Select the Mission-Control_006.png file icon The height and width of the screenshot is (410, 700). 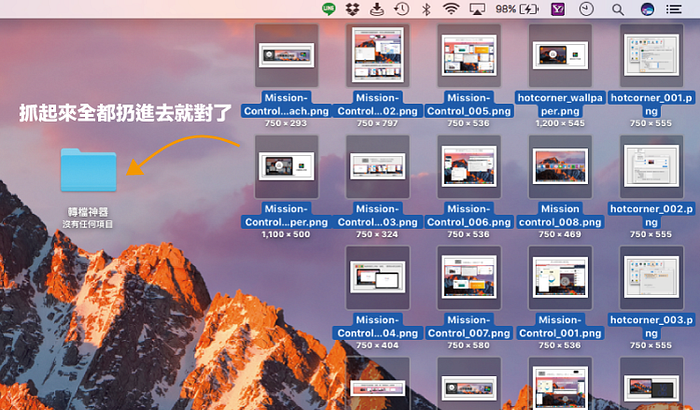pos(469,167)
